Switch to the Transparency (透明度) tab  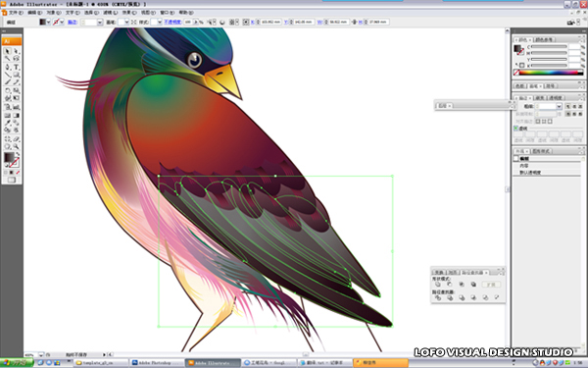point(556,97)
